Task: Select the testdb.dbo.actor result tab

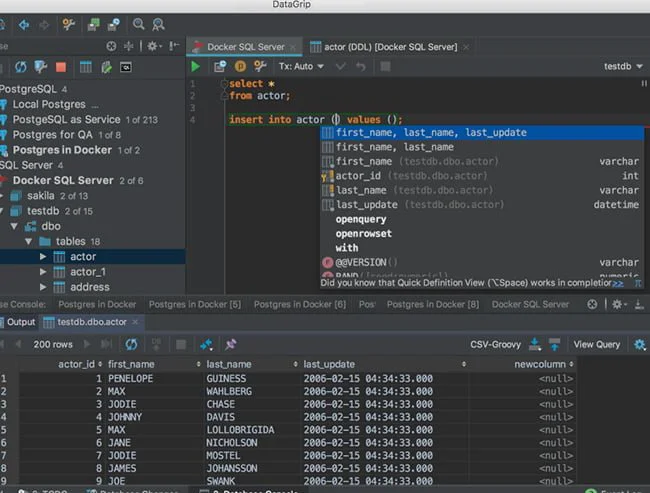Action: [92, 322]
